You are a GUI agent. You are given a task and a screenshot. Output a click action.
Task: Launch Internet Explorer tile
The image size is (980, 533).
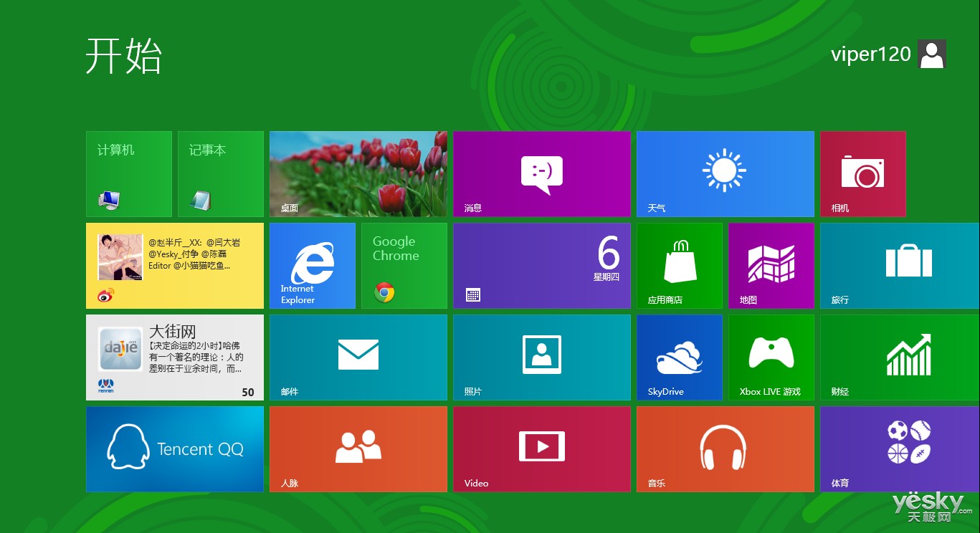pyautogui.click(x=313, y=266)
